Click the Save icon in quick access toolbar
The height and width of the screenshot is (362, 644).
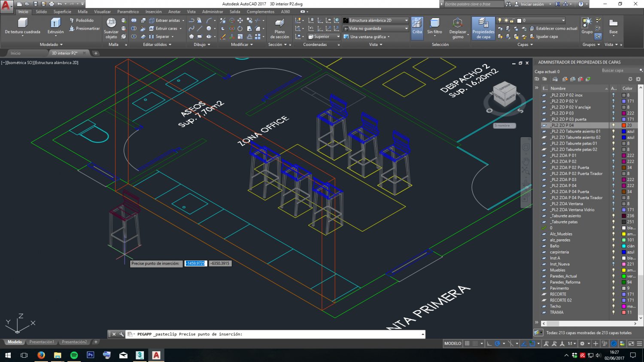click(x=35, y=4)
